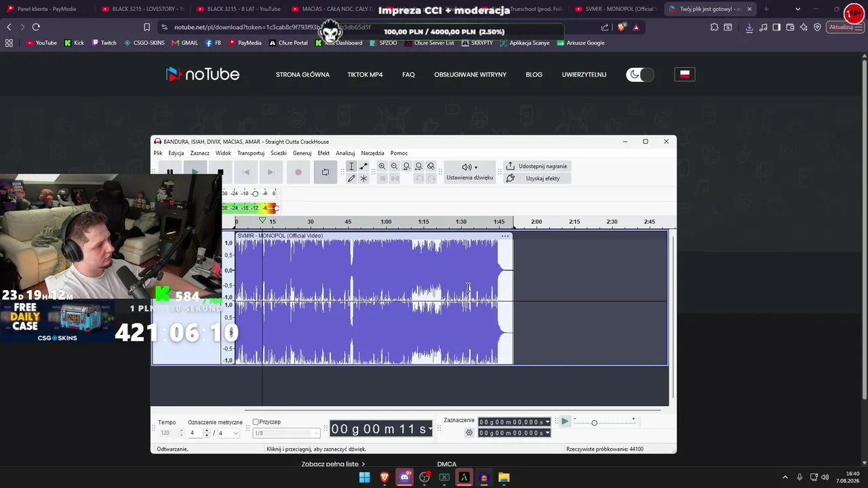Click the UWIERZYTELNIJ link
This screenshot has height=488, width=868.
coord(584,75)
